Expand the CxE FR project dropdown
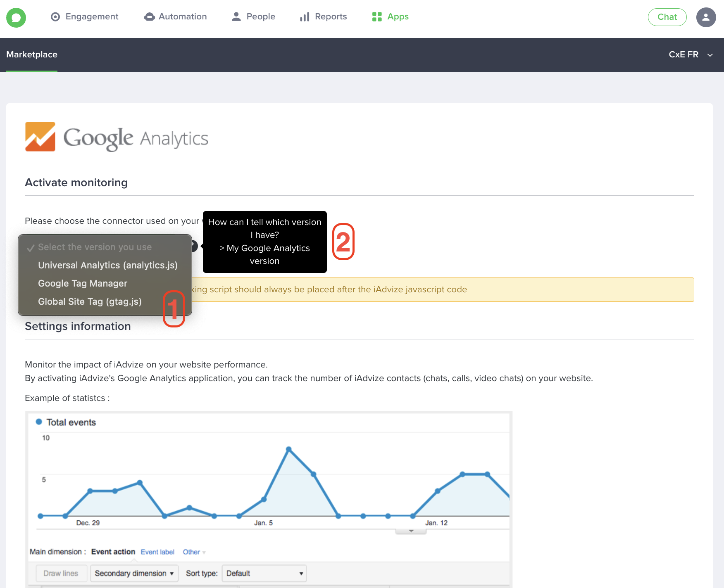Image resolution: width=724 pixels, height=588 pixels. [691, 55]
